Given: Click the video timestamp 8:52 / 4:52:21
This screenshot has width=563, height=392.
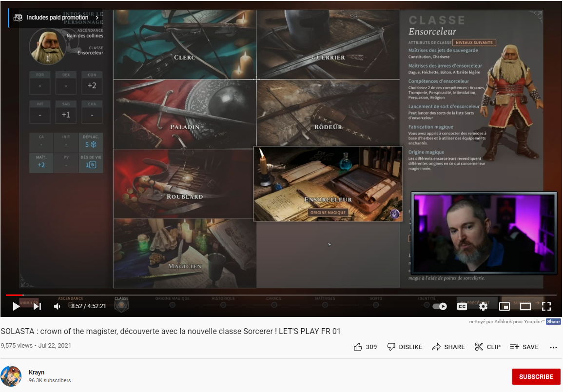Looking at the screenshot, I should click(x=88, y=306).
